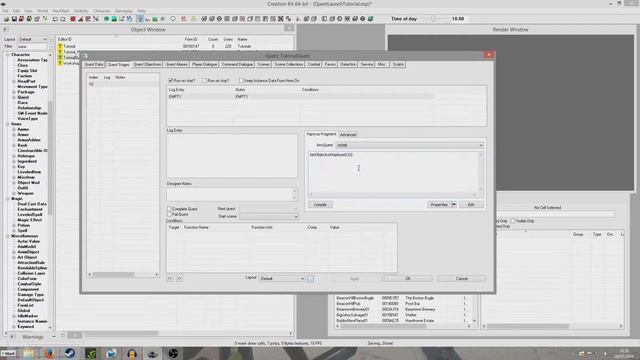
Task: Collapse the Items tree category
Action: 8,124
